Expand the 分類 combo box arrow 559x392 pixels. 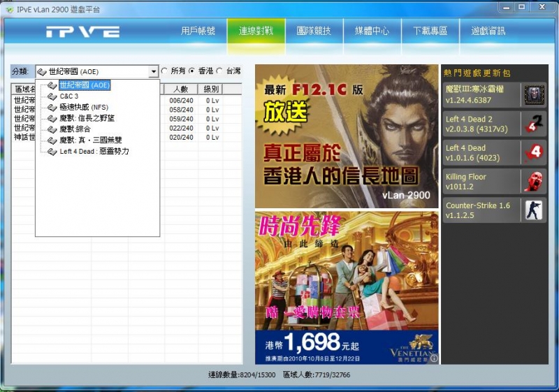pos(153,72)
